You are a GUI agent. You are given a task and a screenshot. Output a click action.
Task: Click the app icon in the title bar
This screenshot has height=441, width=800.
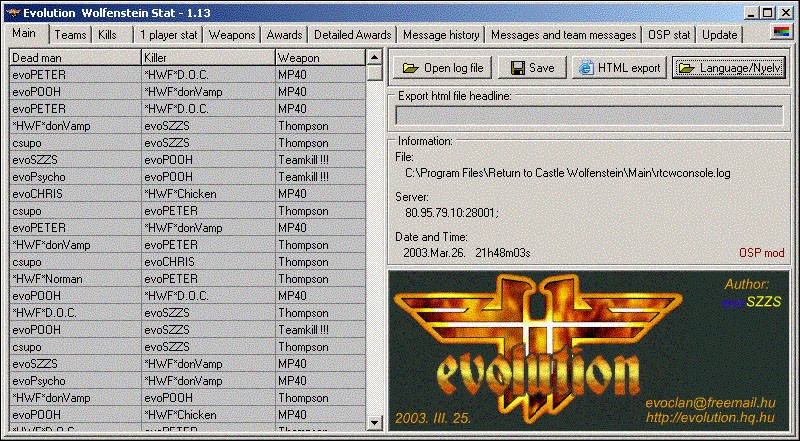[x=14, y=13]
